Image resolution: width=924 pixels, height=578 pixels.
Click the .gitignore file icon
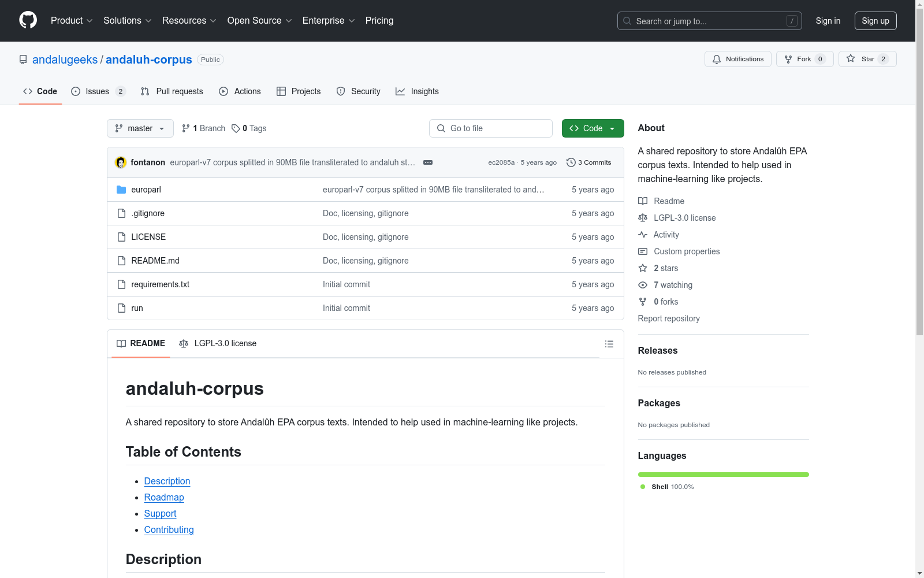pos(121,213)
